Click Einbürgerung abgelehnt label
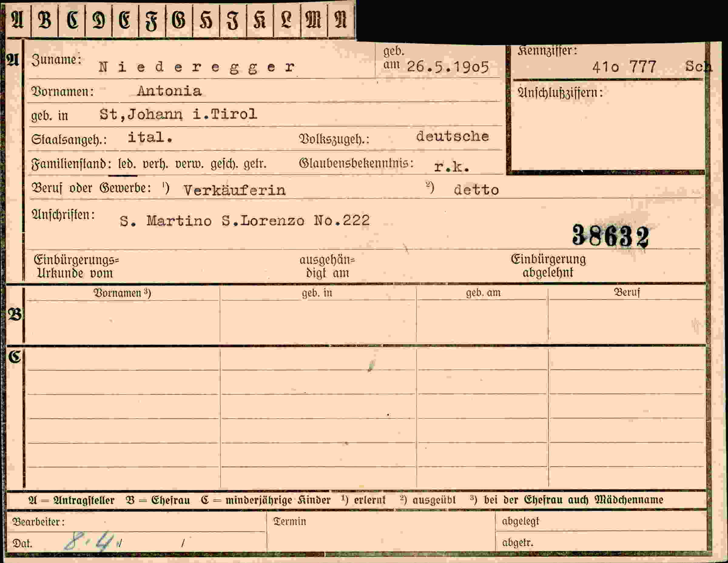The height and width of the screenshot is (563, 728). (548, 266)
